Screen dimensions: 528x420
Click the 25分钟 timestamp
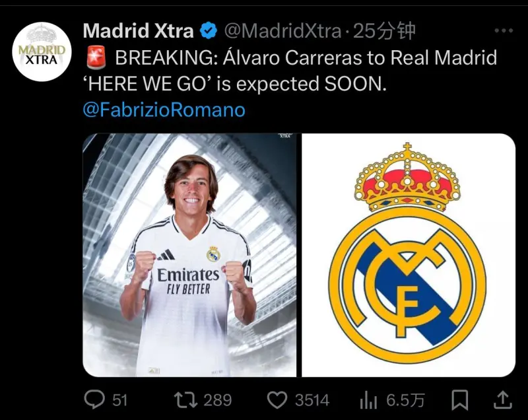(x=384, y=31)
